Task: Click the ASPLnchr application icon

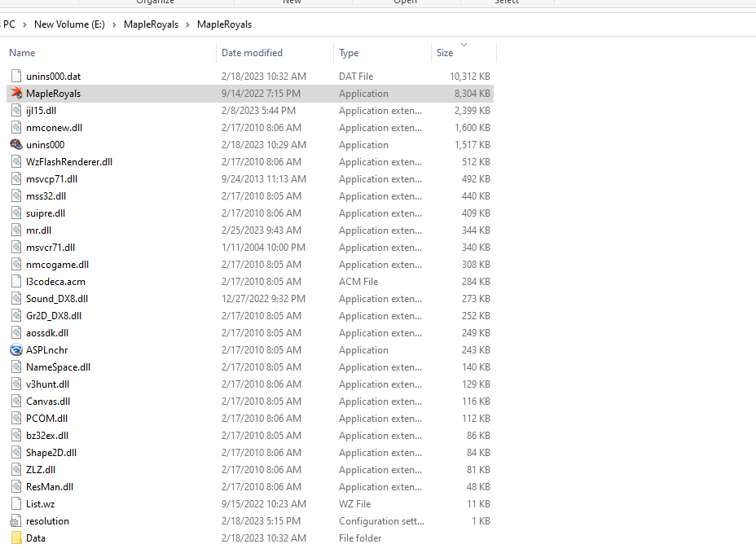Action: point(16,350)
